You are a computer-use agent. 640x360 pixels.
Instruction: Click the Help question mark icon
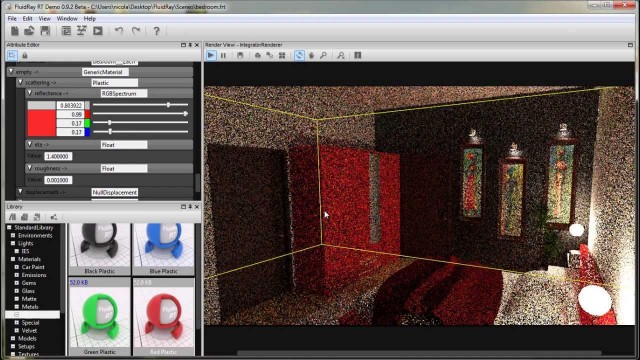coord(156,31)
